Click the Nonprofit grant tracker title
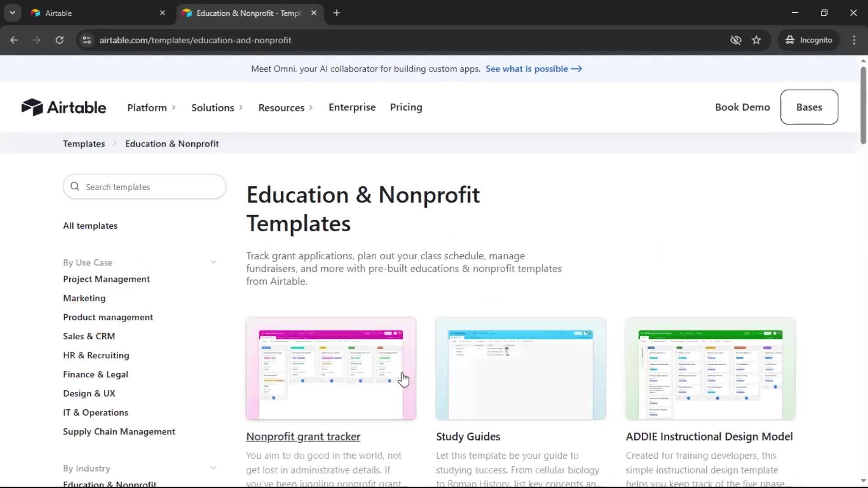Image resolution: width=868 pixels, height=488 pixels. coord(303,436)
